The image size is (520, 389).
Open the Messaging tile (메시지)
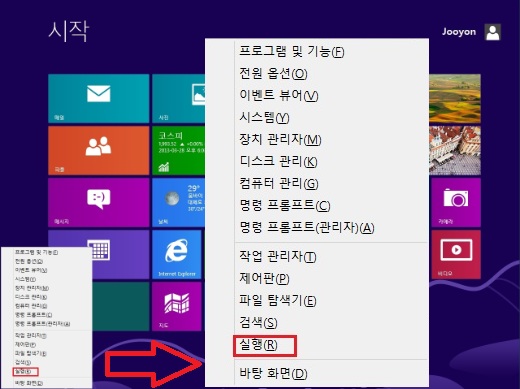click(98, 202)
